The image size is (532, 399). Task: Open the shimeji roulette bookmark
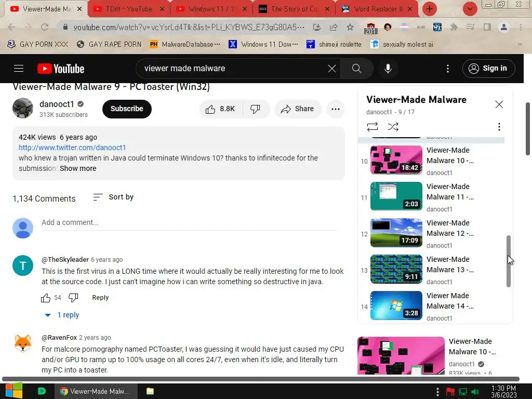tap(334, 44)
